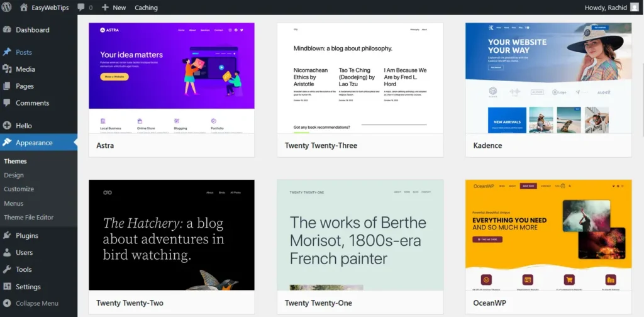Open the Theme File Editor link
644x317 pixels.
29,218
